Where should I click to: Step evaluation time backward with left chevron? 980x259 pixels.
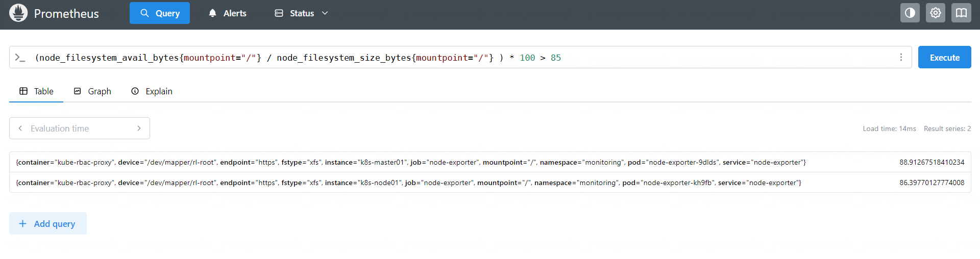20,128
